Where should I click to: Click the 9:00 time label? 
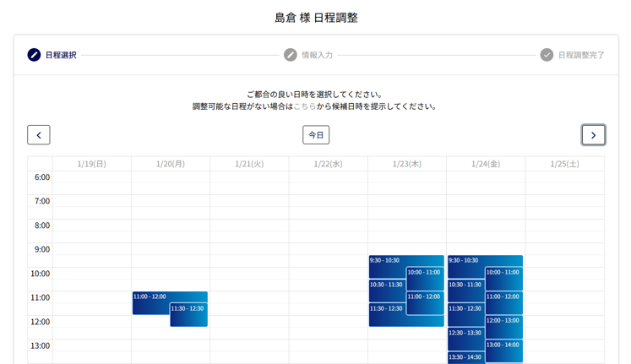(42, 249)
